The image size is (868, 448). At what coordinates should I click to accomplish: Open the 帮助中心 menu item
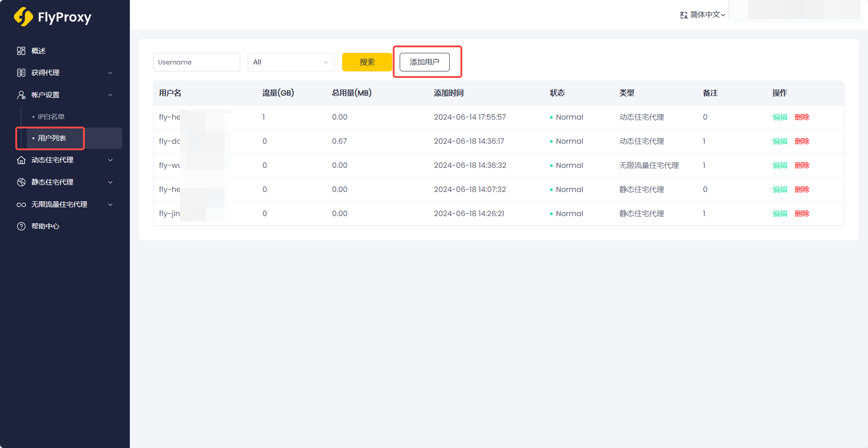tap(45, 226)
